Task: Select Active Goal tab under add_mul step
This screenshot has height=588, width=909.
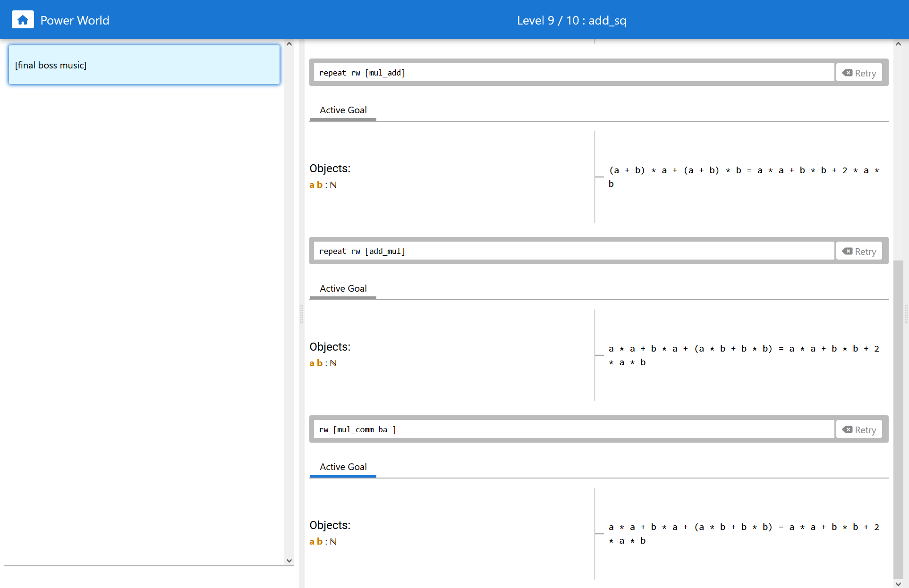Action: 343,288
